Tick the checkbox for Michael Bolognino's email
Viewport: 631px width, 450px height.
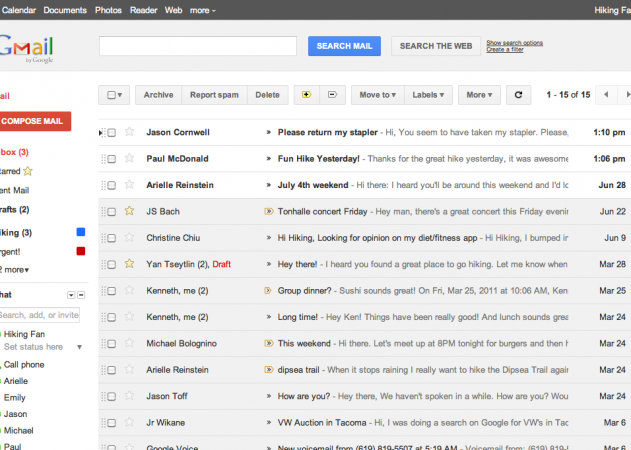click(x=112, y=343)
